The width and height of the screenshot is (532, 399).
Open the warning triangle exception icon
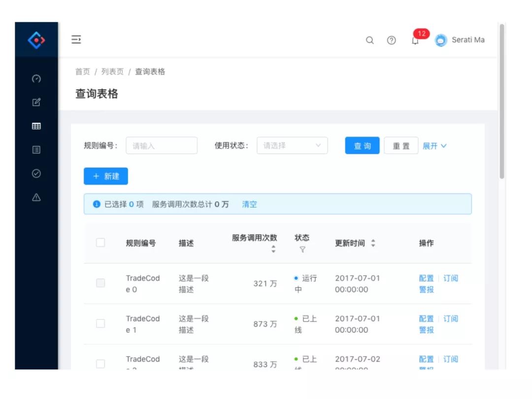[x=36, y=197]
